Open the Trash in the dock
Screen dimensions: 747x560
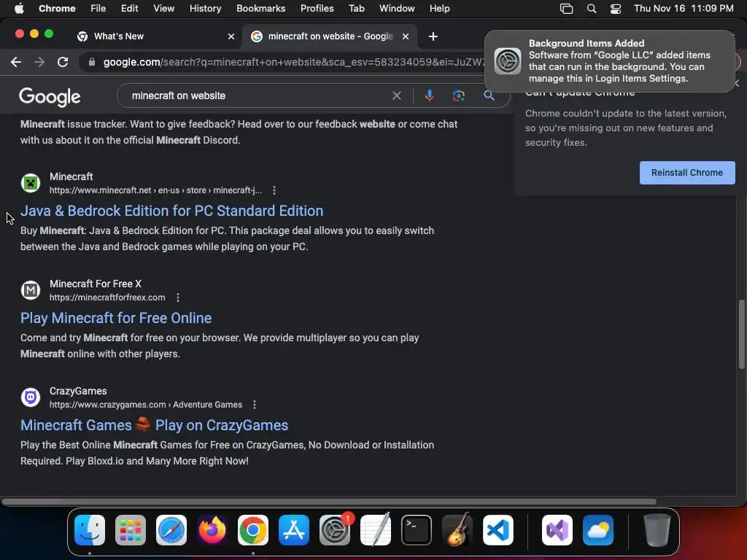[657, 530]
